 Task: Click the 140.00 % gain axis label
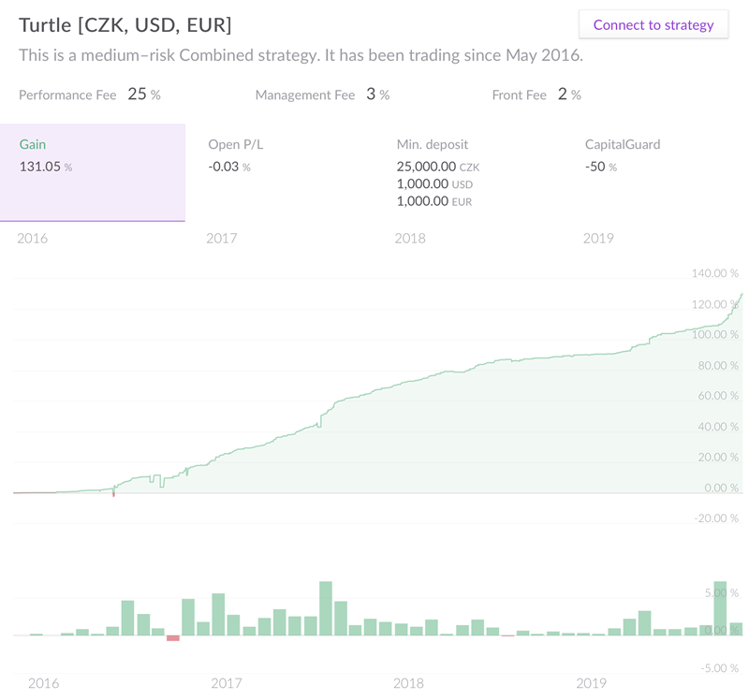point(714,273)
